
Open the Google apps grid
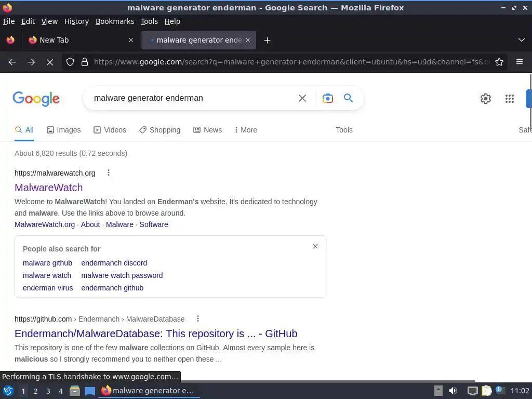tap(510, 99)
